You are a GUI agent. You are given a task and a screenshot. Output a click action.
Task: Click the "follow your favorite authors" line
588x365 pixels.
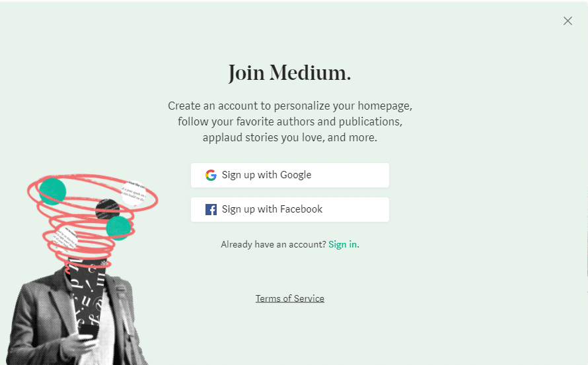(289, 122)
